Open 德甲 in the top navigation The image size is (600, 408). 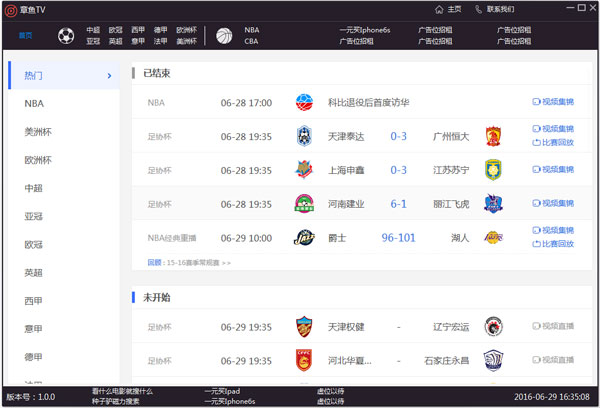160,30
